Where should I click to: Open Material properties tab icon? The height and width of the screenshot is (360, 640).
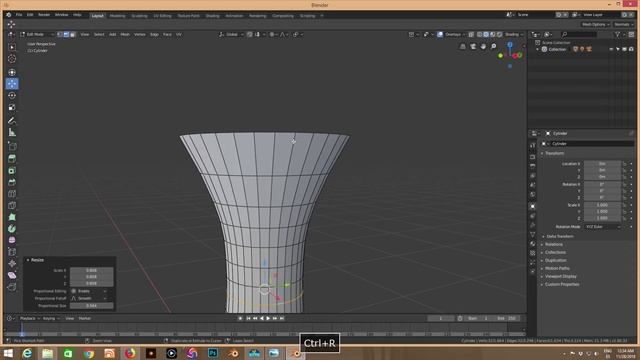(x=533, y=244)
